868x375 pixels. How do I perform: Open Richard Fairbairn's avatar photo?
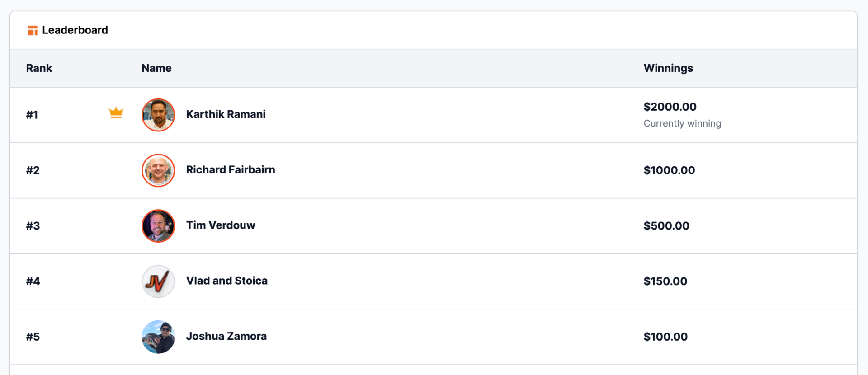pos(158,170)
